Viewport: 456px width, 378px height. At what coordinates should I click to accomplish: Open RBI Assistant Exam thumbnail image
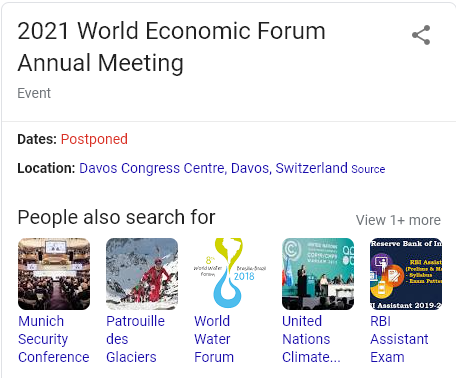point(406,274)
